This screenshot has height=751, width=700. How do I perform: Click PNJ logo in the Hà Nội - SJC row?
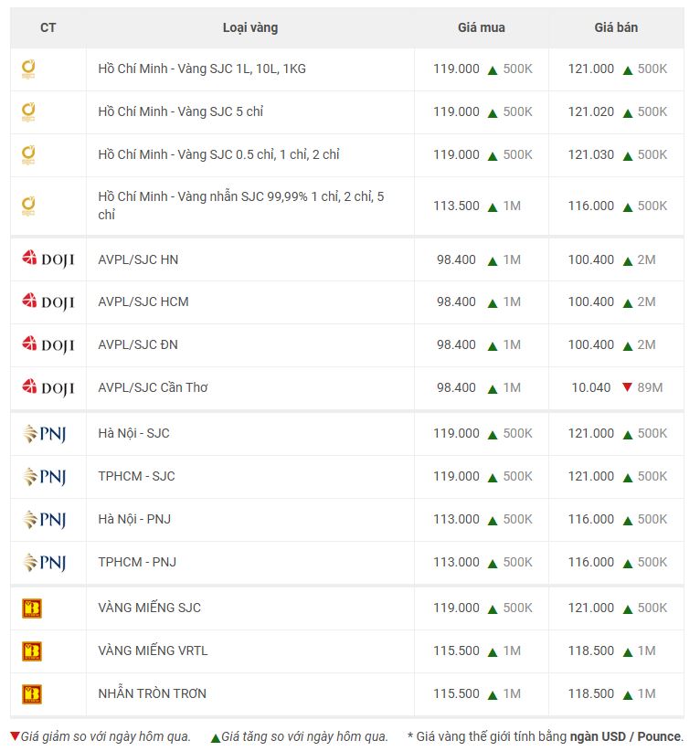point(44,434)
